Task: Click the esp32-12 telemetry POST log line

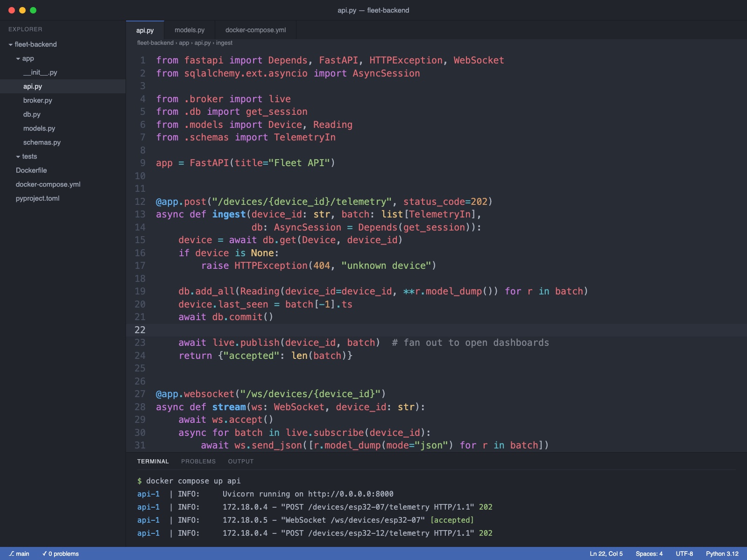Action: (315, 533)
